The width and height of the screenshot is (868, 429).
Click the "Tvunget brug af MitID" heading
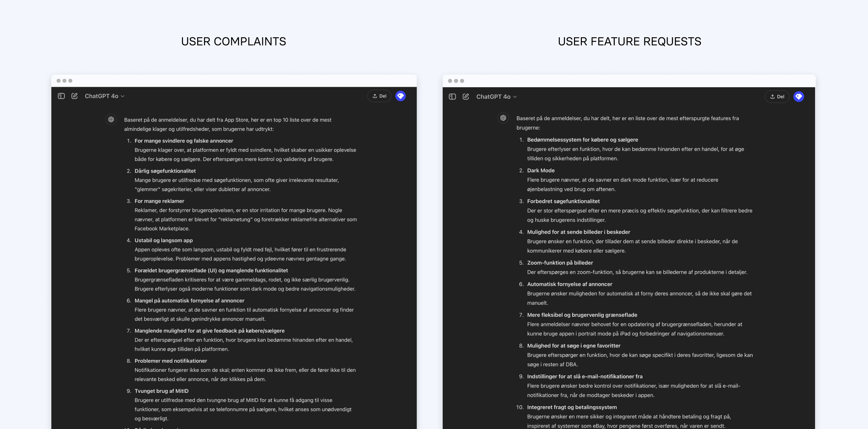161,391
